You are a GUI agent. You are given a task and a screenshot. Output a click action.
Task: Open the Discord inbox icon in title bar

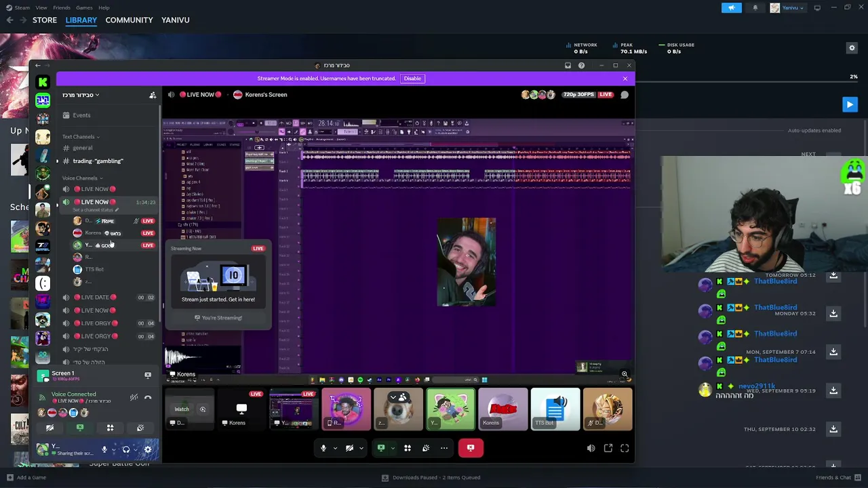click(568, 66)
